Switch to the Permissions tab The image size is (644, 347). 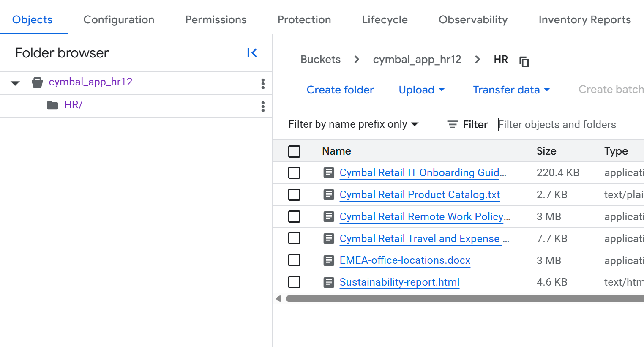[216, 20]
